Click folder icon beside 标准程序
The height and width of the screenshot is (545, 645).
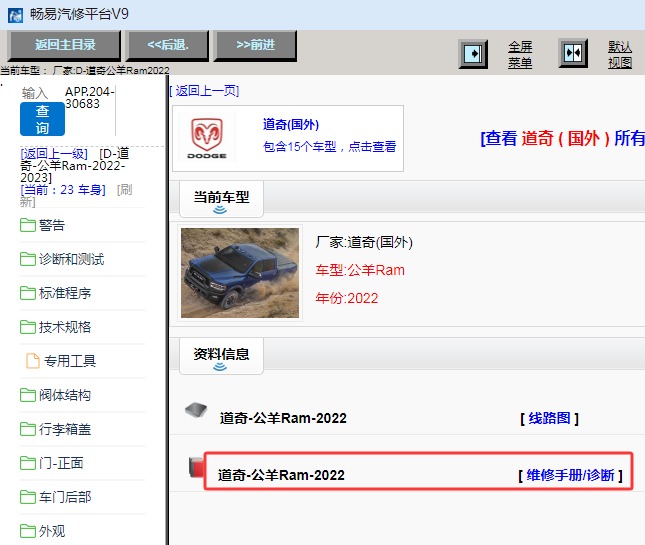[x=28, y=293]
